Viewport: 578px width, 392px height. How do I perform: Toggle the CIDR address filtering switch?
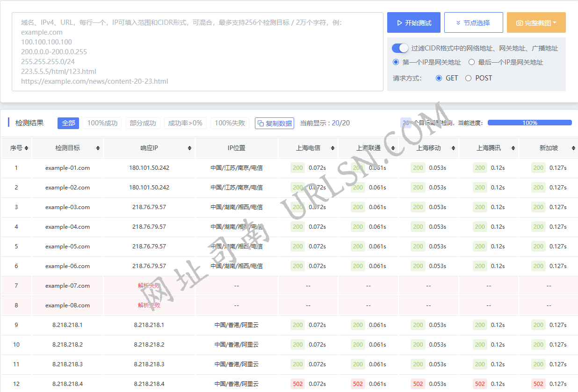(x=400, y=48)
